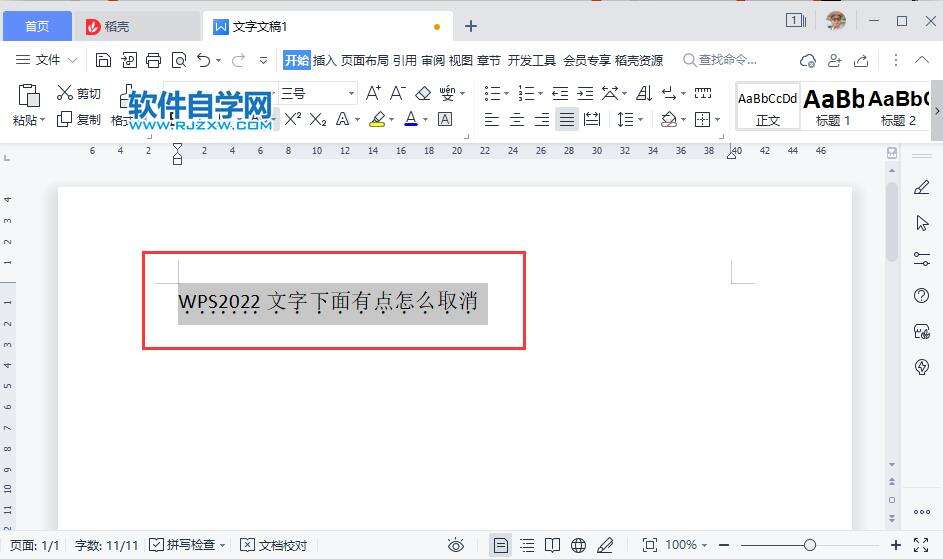Image resolution: width=943 pixels, height=559 pixels.
Task: Click zoom out minus button
Action: (724, 545)
